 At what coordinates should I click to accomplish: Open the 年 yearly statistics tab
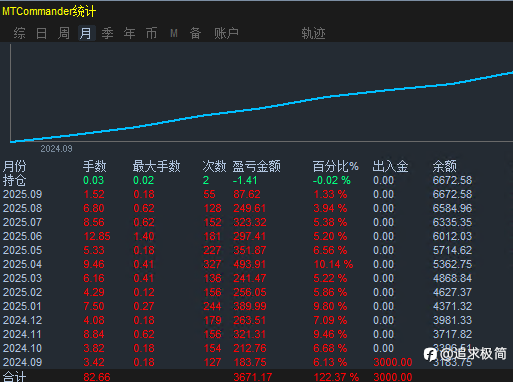129,33
